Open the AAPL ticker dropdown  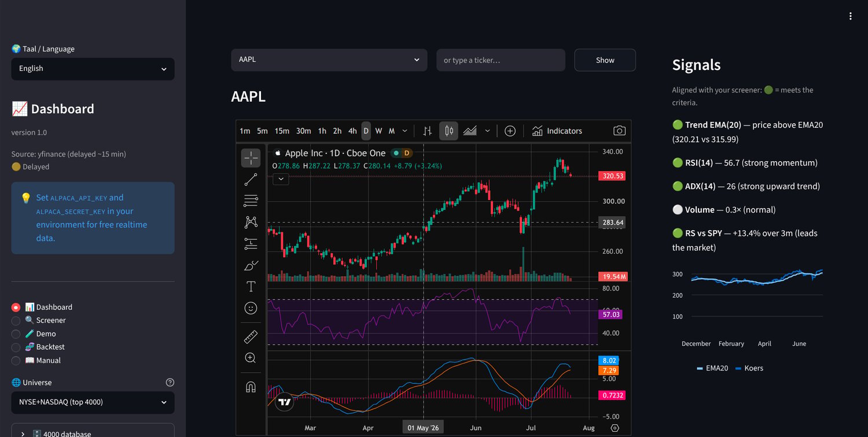point(329,60)
